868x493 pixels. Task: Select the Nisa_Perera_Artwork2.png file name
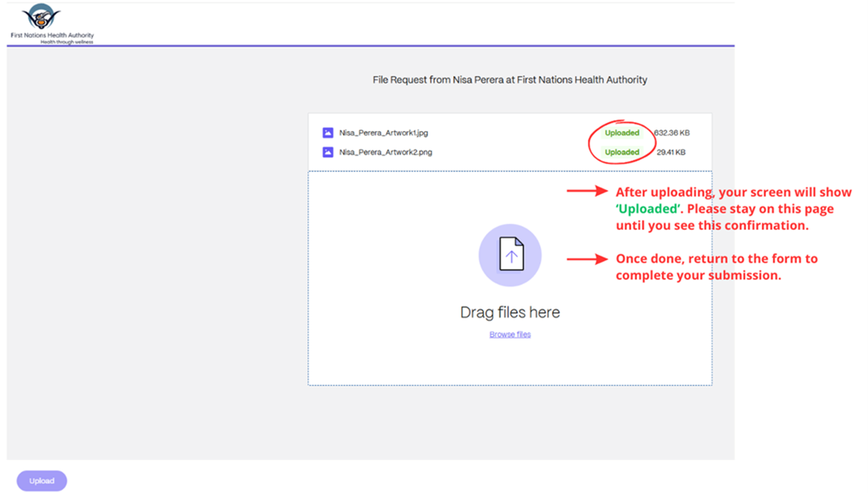tap(386, 152)
